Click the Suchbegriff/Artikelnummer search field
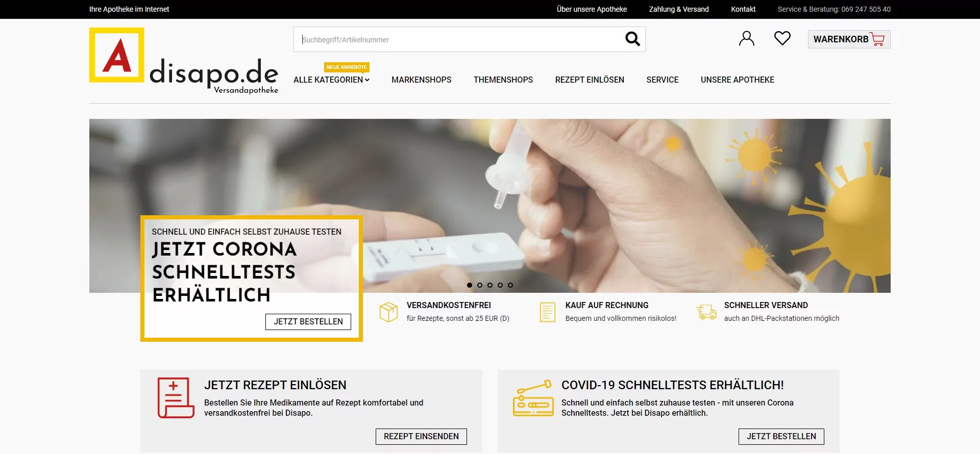This screenshot has width=980, height=454. [459, 39]
